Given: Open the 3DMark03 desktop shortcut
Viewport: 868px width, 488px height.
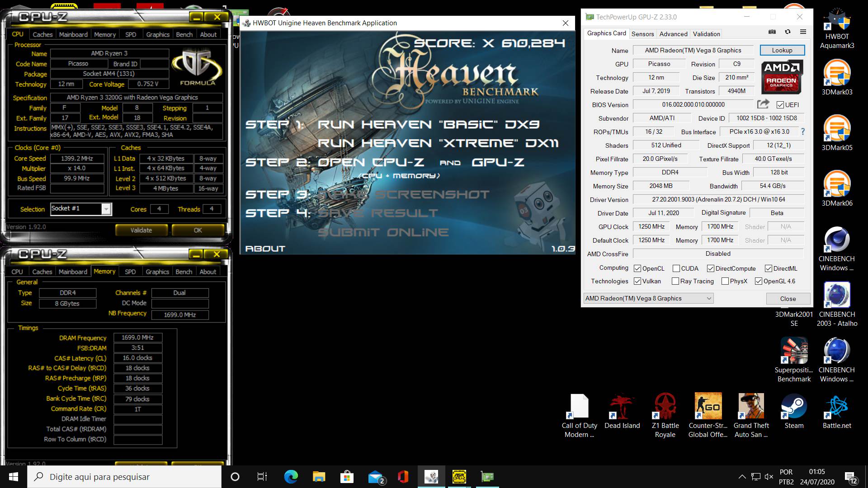Looking at the screenshot, I should 837,77.
